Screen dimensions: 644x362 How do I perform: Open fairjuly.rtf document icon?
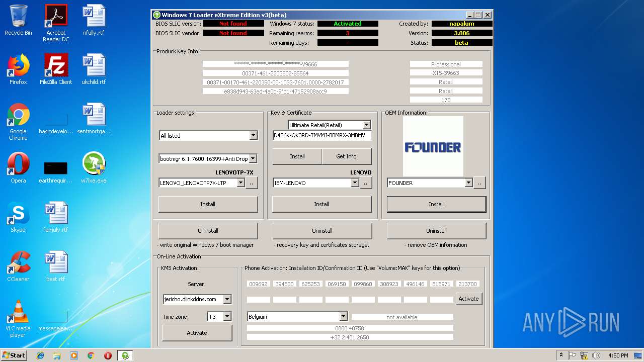coord(56,217)
